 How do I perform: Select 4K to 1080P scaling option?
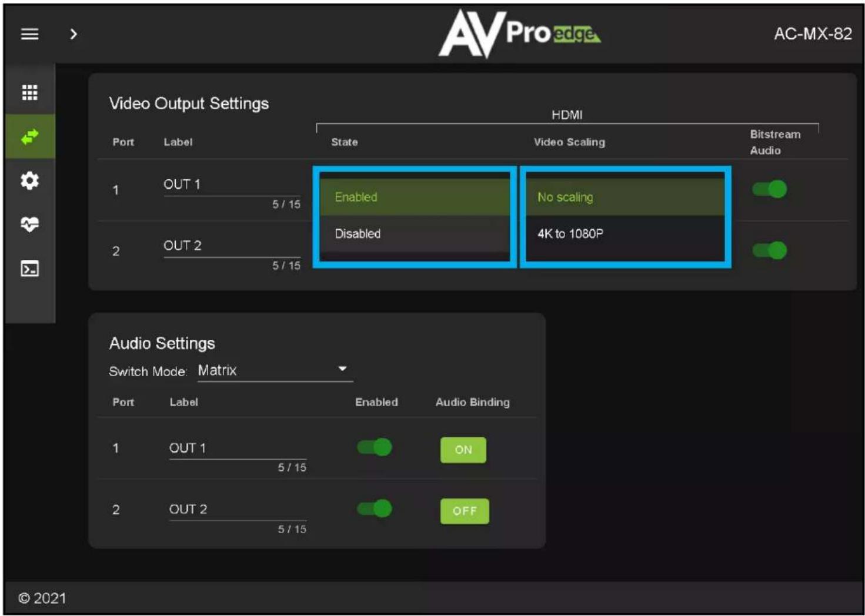(x=625, y=233)
